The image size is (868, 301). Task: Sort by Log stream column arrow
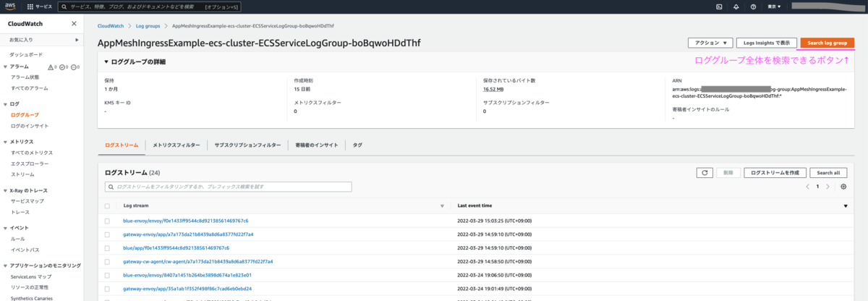[x=442, y=206]
